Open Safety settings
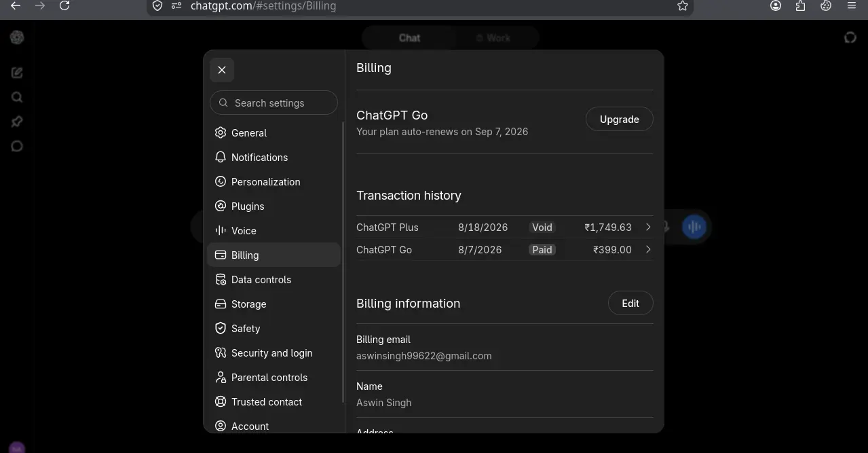The width and height of the screenshot is (868, 453). (x=273, y=328)
